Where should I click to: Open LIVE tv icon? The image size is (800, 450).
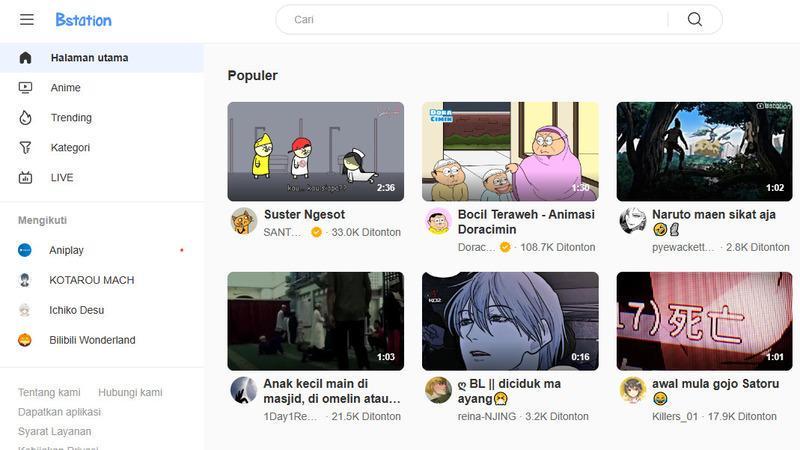25,178
